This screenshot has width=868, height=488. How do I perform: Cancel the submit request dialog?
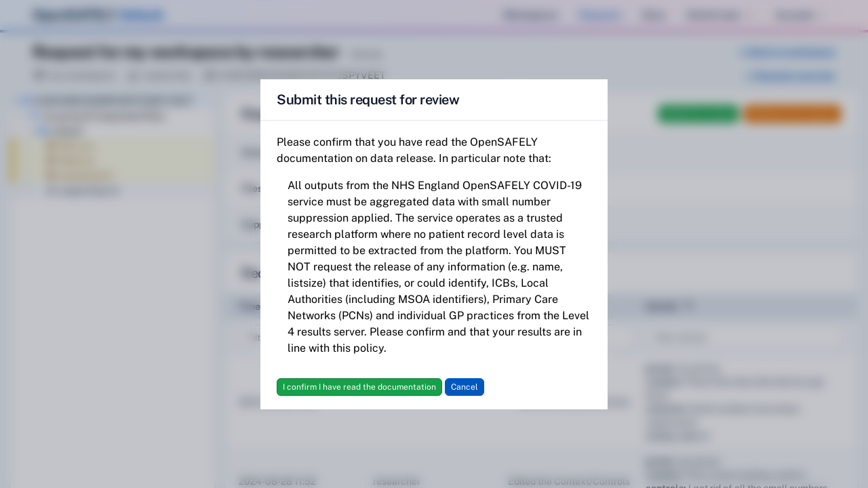[x=464, y=386]
